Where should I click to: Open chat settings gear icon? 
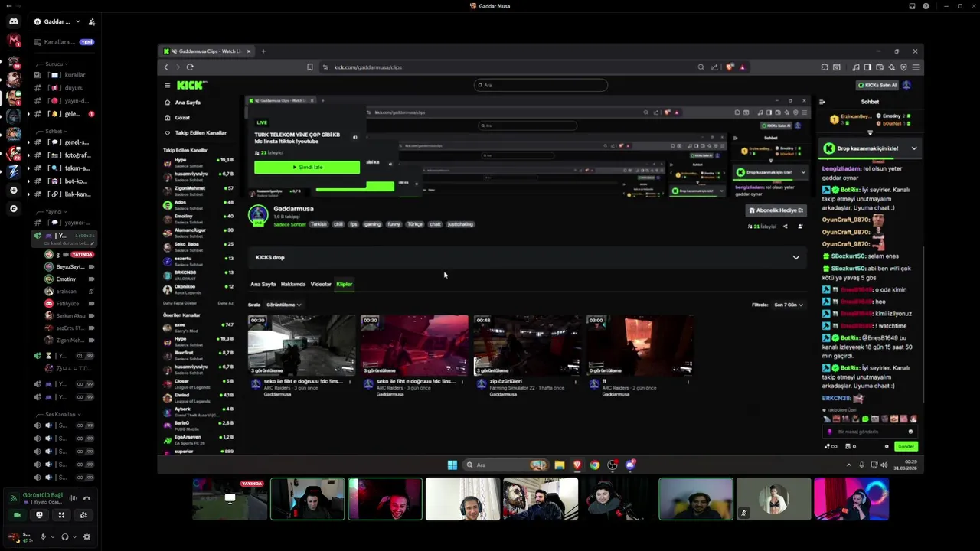pos(887,446)
